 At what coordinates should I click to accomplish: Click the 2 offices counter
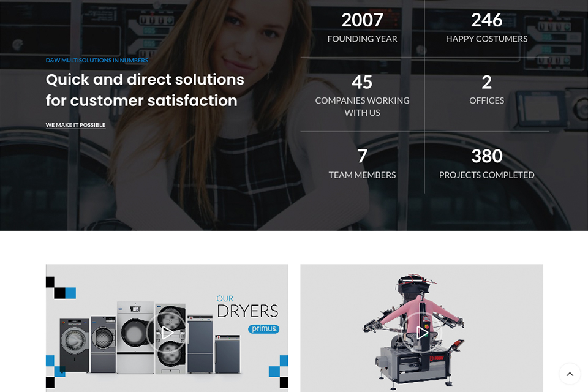[x=486, y=82]
